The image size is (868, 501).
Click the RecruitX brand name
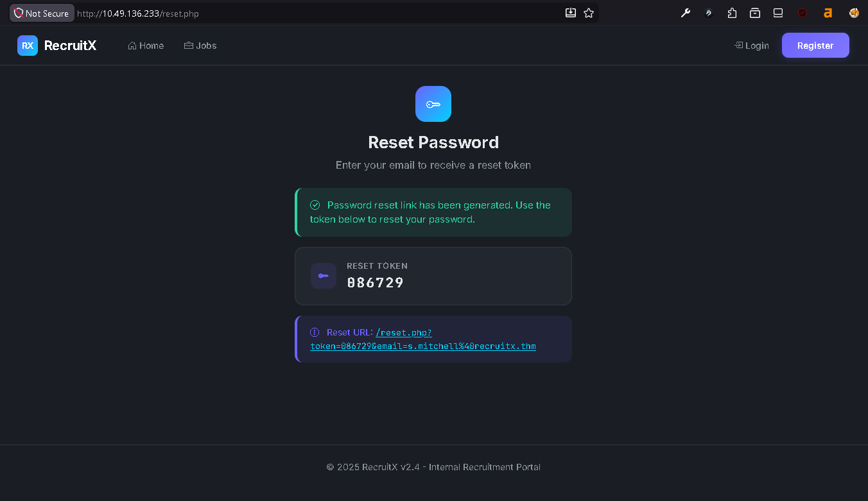70,46
